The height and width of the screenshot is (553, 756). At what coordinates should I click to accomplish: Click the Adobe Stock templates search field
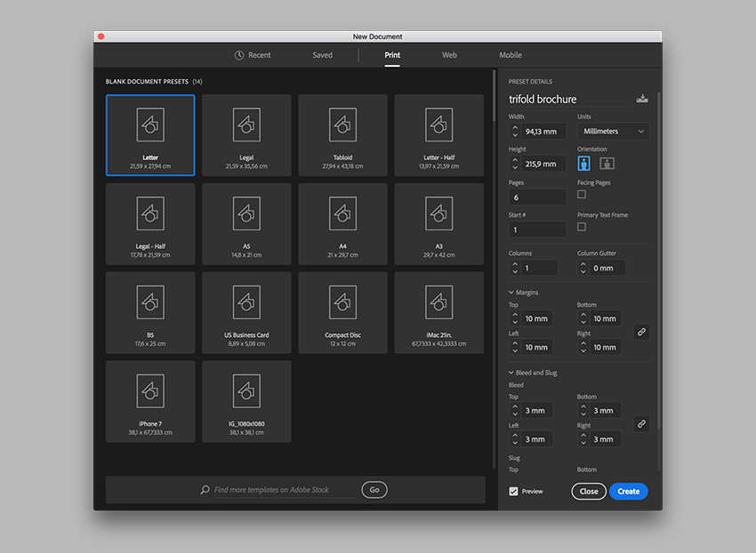pyautogui.click(x=285, y=490)
